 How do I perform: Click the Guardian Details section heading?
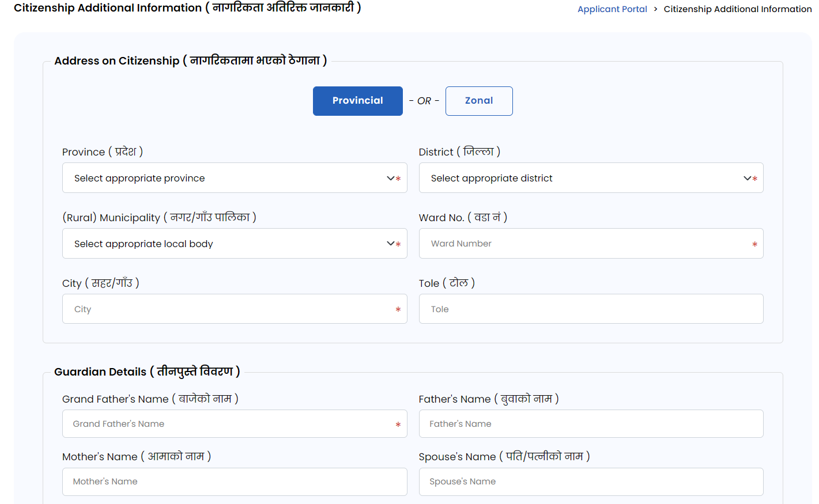(146, 372)
